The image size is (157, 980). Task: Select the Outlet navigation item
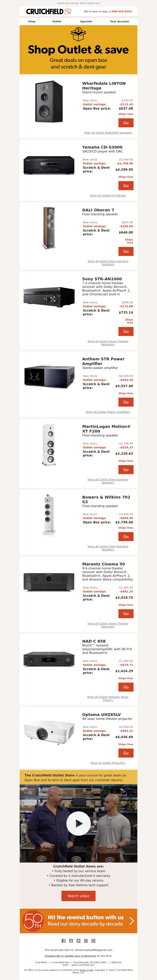(57, 22)
